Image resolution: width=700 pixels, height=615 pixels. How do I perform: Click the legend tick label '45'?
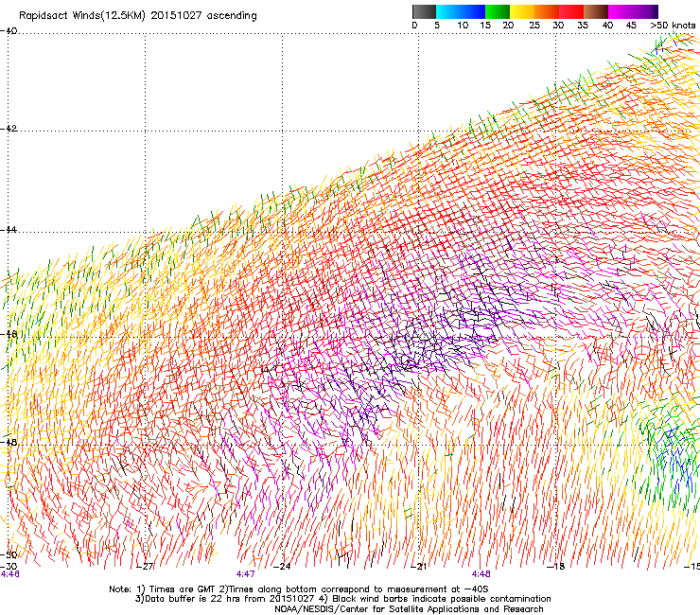click(x=631, y=26)
